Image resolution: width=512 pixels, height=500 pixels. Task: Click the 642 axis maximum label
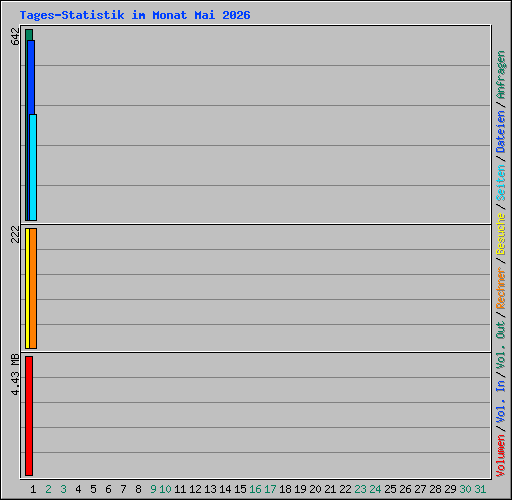[15, 36]
